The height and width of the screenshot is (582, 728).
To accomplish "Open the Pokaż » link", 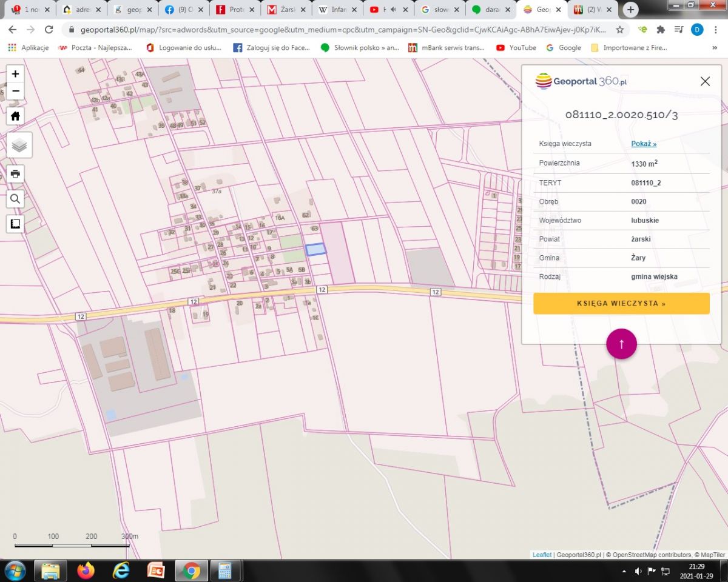I will coord(644,144).
